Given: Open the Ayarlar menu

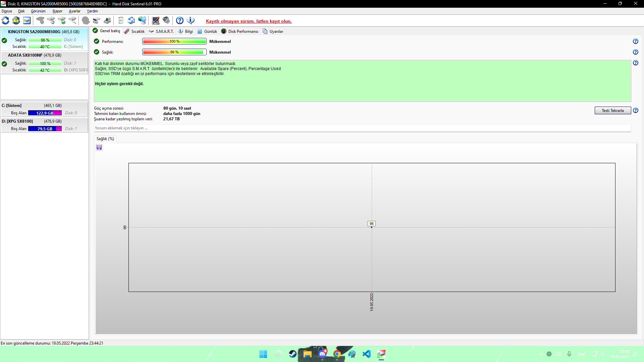Looking at the screenshot, I should tap(74, 11).
